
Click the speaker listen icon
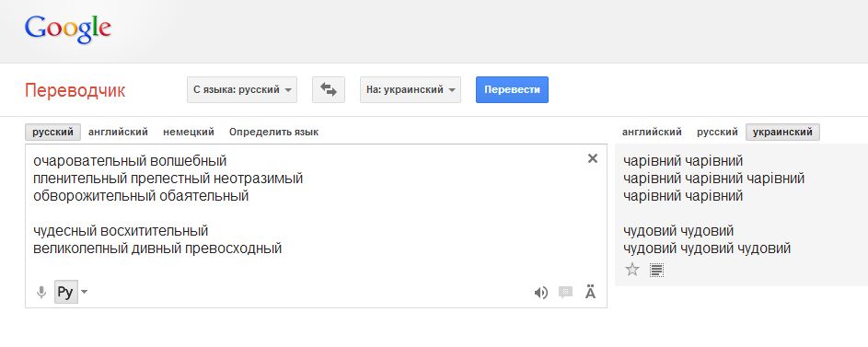541,293
